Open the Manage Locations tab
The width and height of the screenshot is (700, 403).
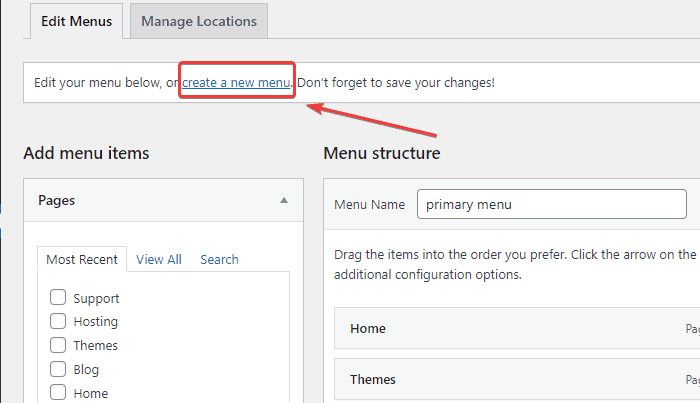click(x=198, y=20)
